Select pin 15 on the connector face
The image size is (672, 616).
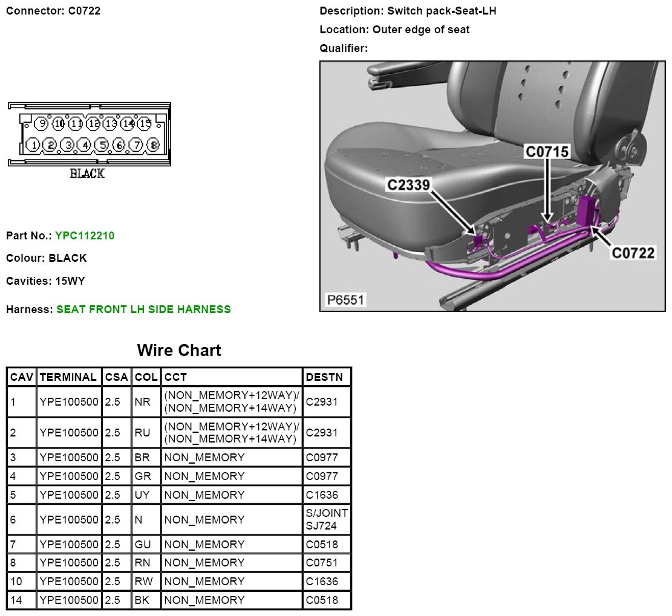pos(145,123)
